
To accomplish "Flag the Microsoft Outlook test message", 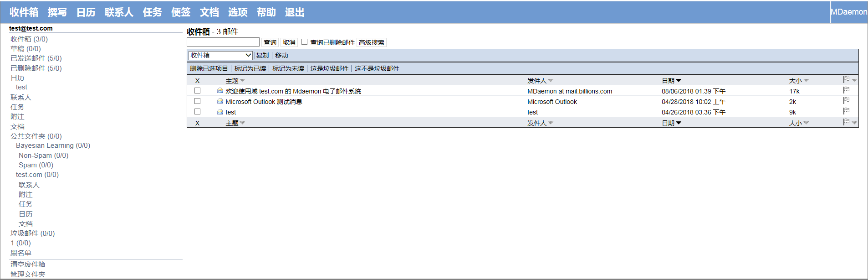I will 846,101.
